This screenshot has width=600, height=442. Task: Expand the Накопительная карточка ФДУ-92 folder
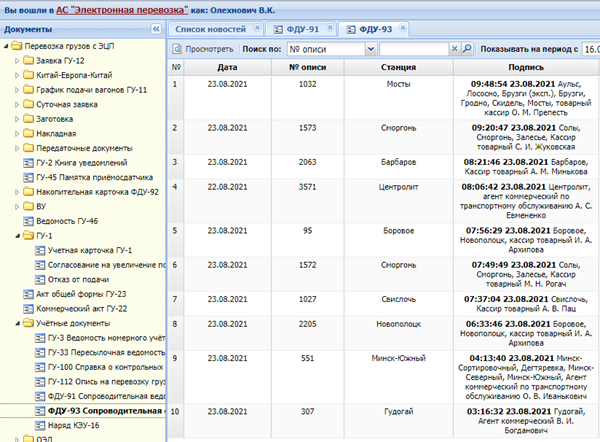coord(17,192)
